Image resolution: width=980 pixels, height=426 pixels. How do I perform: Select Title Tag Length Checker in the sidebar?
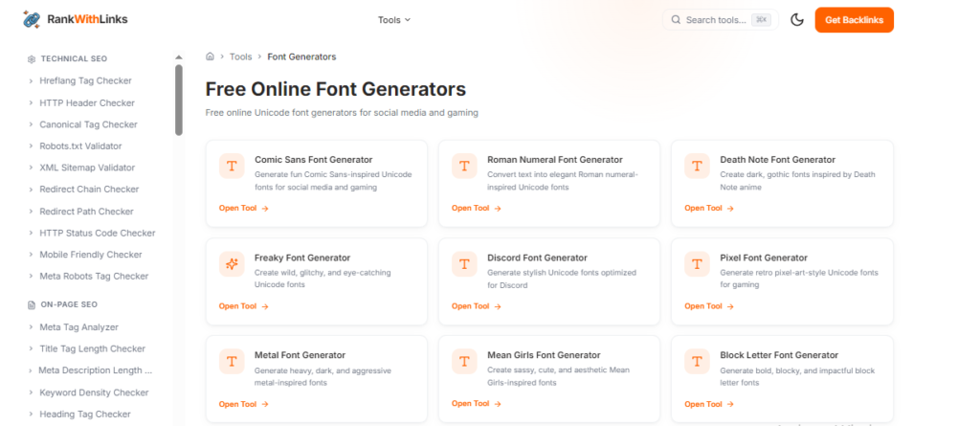[x=93, y=348]
